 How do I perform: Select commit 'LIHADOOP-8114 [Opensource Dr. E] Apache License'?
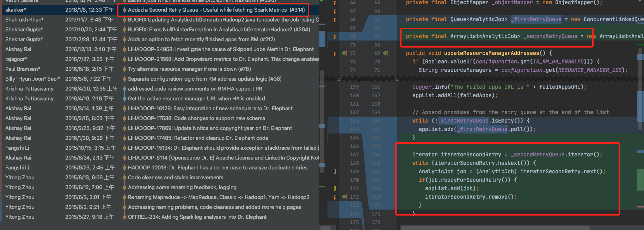click(x=223, y=158)
